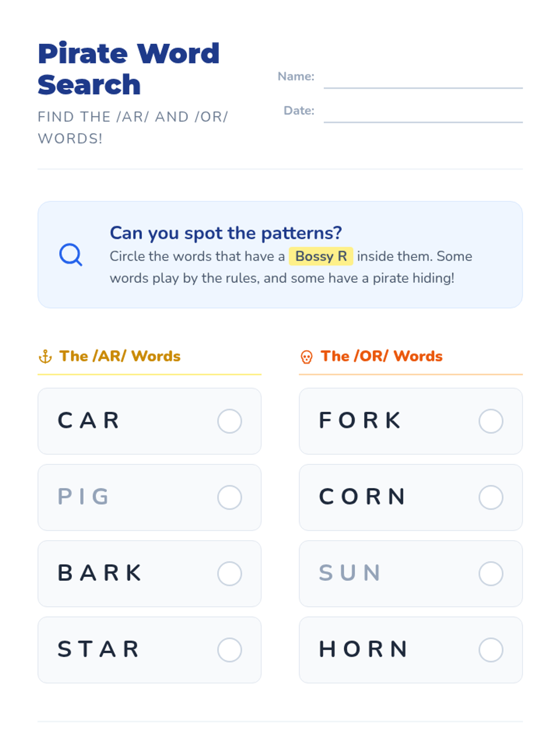Click the magnifying glass search icon

70,254
